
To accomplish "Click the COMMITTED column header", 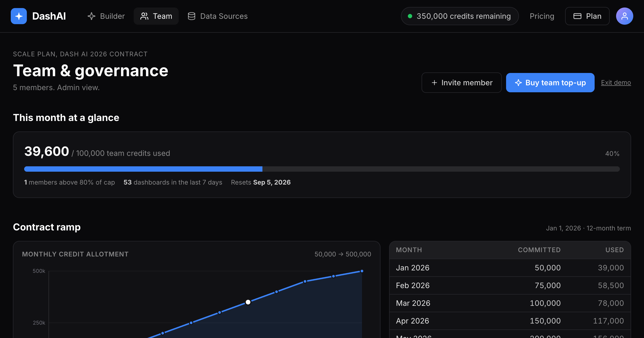I will 539,250.
